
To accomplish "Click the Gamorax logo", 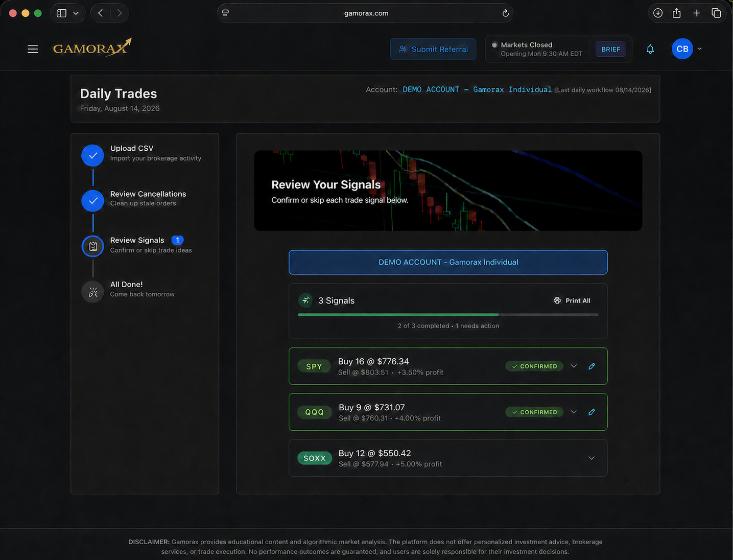I will [x=92, y=48].
